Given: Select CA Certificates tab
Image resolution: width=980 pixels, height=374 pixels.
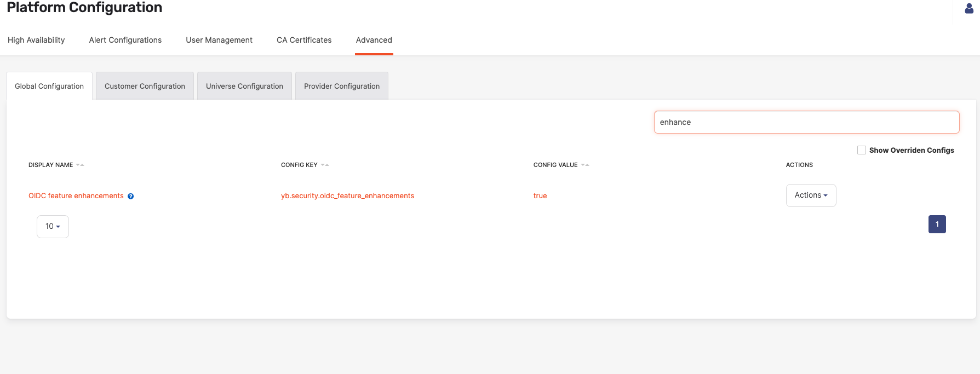Looking at the screenshot, I should pos(304,40).
